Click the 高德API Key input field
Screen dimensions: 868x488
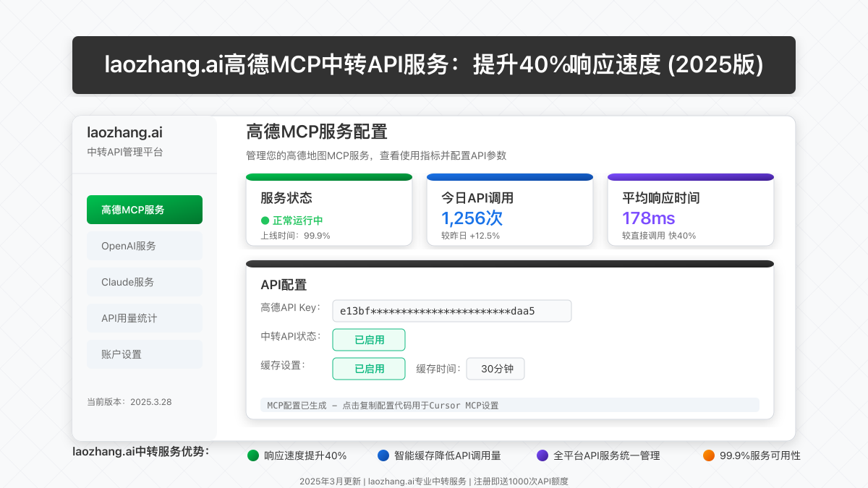pos(452,311)
